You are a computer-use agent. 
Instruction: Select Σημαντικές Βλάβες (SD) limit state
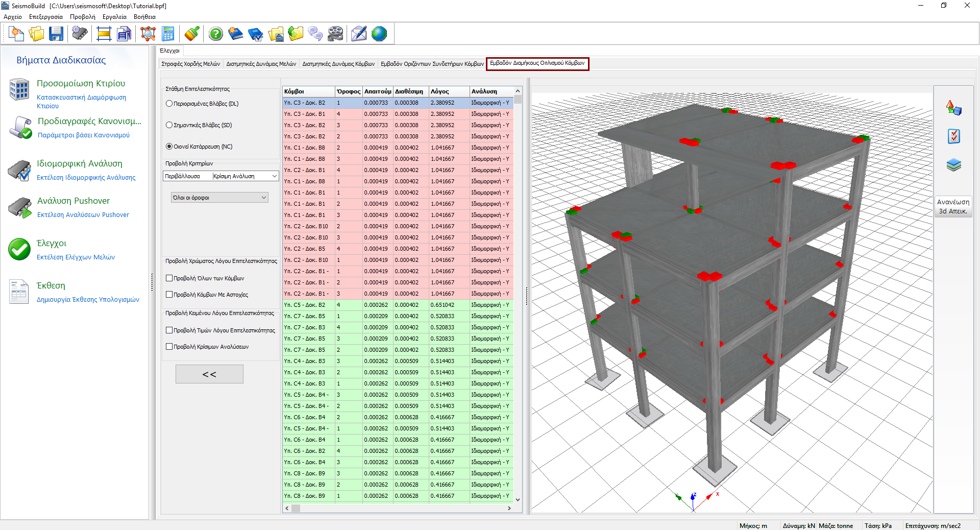pyautogui.click(x=169, y=125)
